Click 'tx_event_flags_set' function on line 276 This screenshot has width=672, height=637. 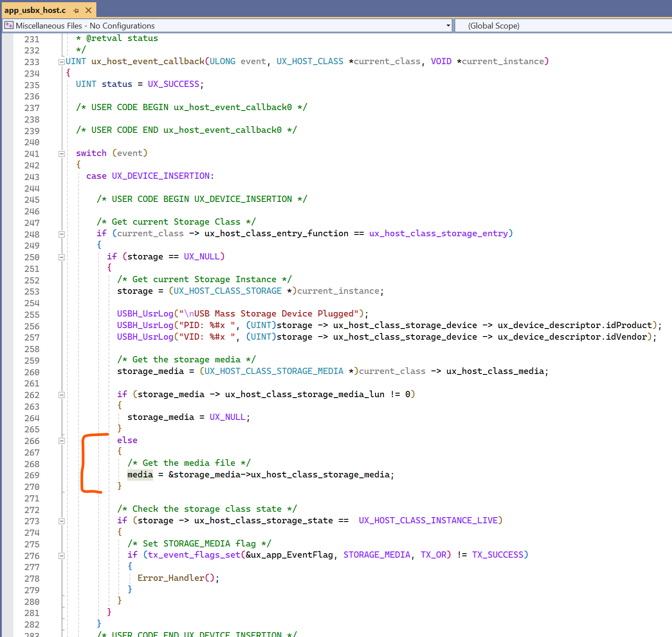194,555
